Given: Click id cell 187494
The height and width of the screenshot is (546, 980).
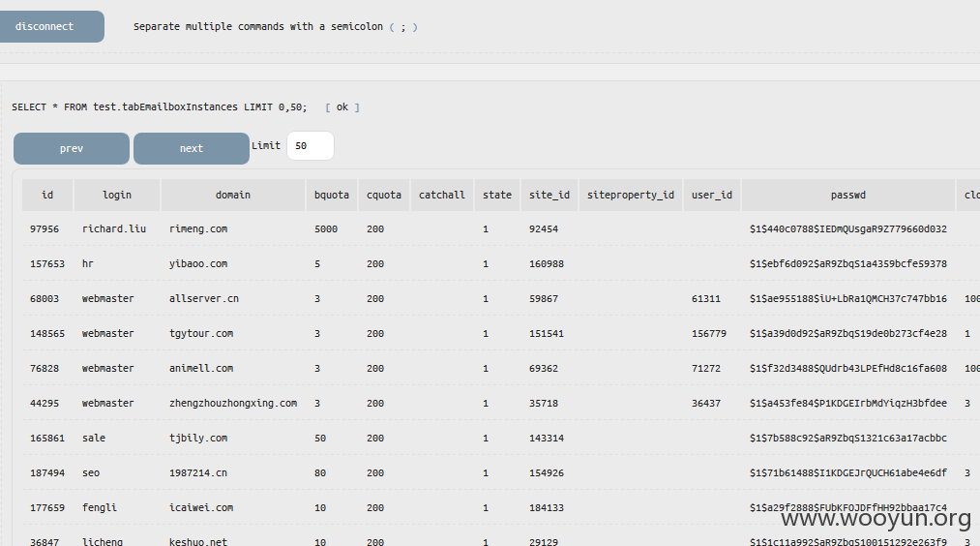Looking at the screenshot, I should (47, 473).
